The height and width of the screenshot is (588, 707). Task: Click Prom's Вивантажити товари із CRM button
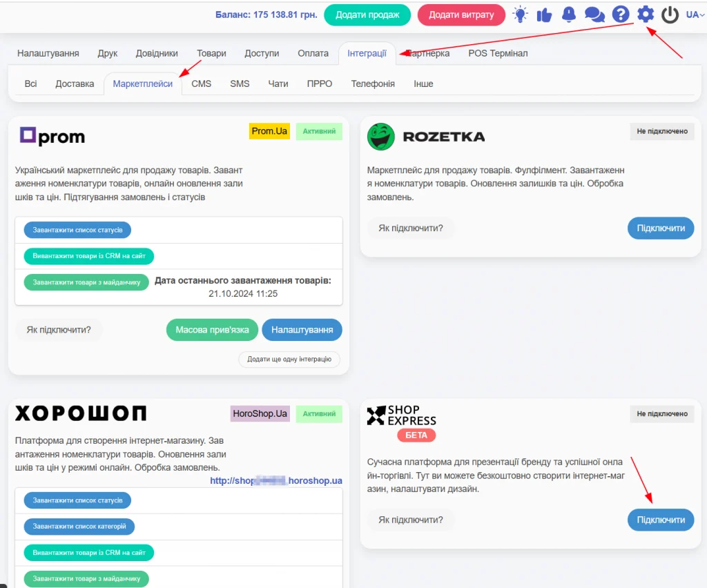(x=89, y=256)
